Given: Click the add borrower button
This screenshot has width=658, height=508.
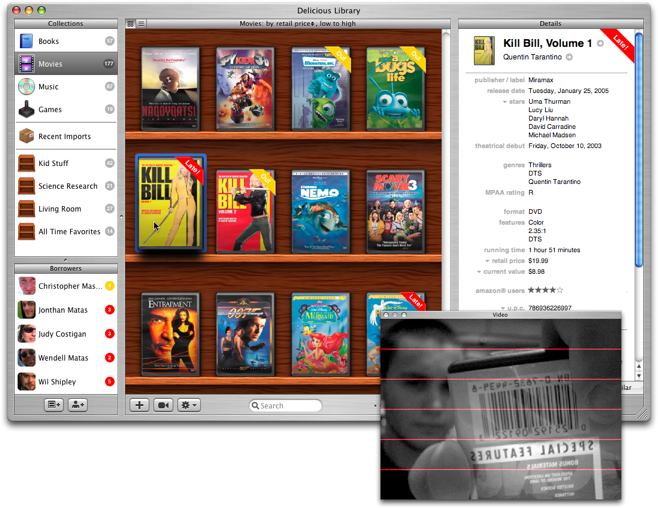Looking at the screenshot, I should pos(78,405).
